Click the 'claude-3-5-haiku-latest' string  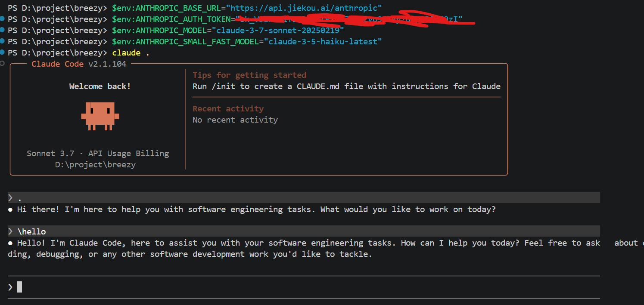click(x=323, y=41)
